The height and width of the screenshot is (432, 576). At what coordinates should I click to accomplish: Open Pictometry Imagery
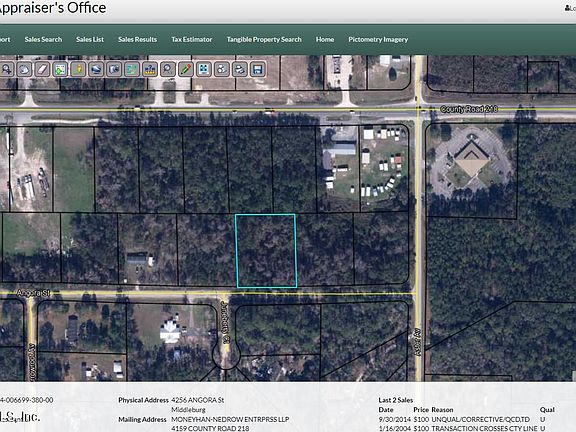coord(378,39)
